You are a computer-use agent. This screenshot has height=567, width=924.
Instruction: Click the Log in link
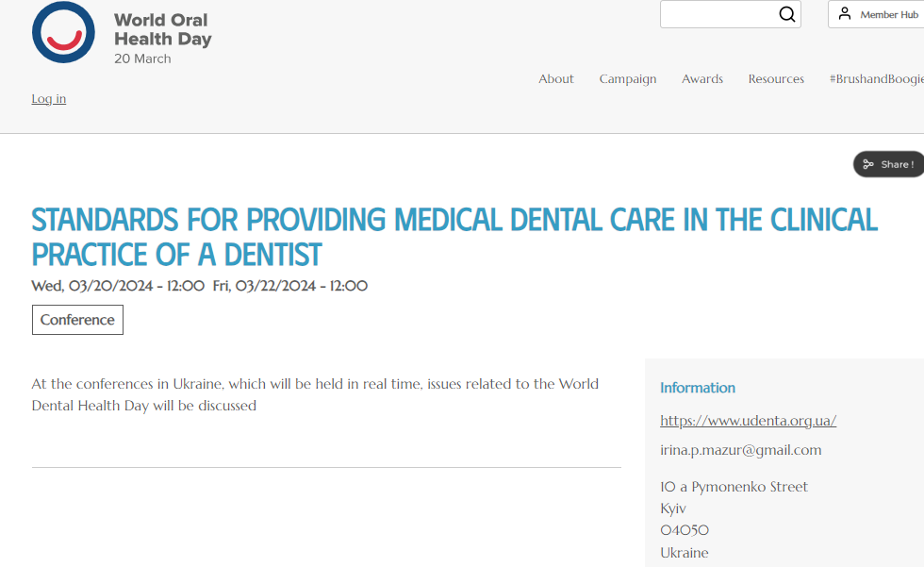[x=49, y=98]
